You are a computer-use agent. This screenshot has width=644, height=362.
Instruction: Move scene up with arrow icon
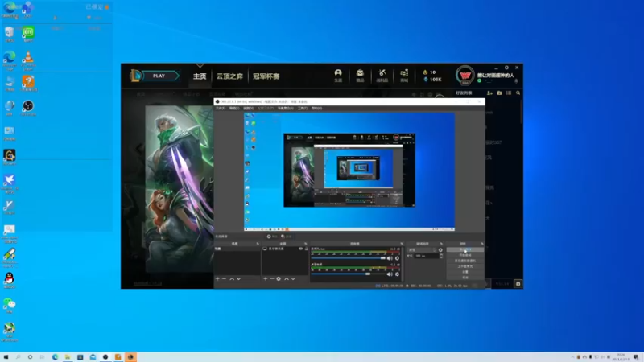[x=232, y=278]
